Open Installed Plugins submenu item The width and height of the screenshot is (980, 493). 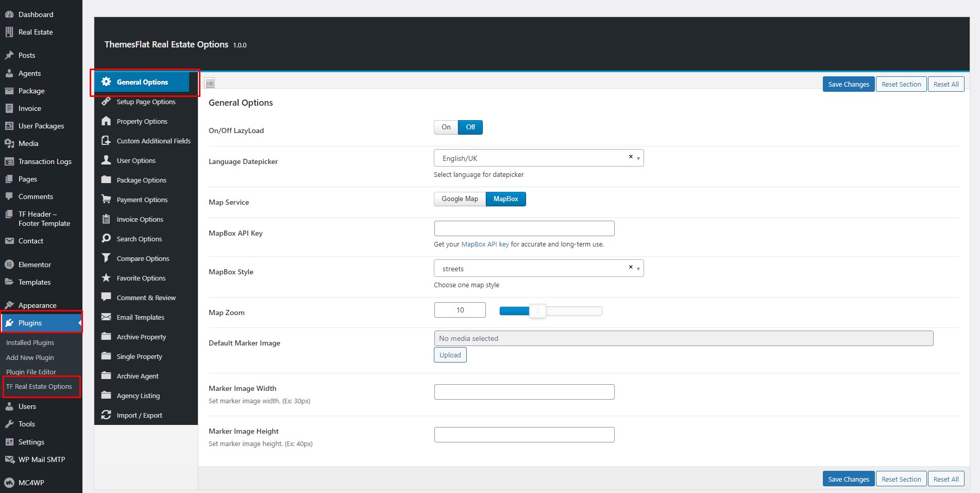coord(30,342)
